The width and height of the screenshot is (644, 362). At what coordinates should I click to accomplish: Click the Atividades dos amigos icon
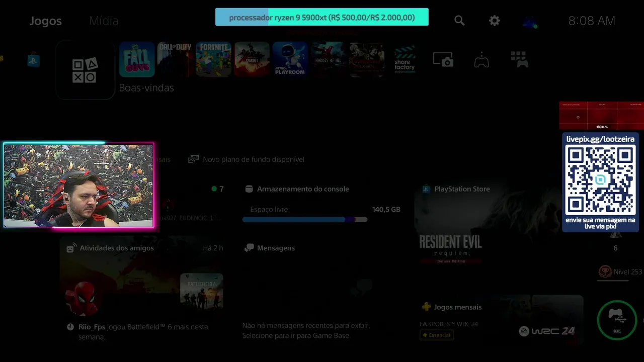(71, 248)
